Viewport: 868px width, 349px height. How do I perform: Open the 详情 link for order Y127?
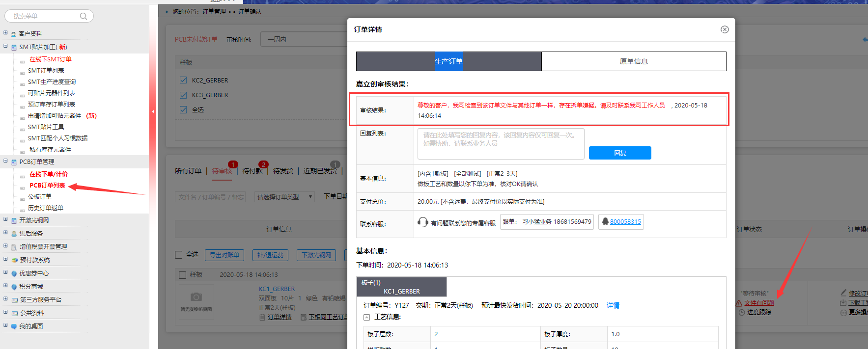click(x=613, y=305)
